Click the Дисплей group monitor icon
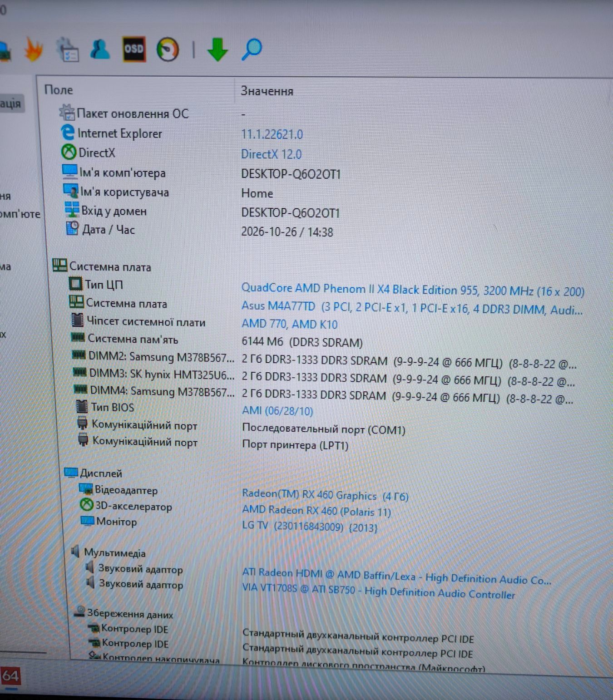Viewport: 613px width, 700px height. point(71,472)
